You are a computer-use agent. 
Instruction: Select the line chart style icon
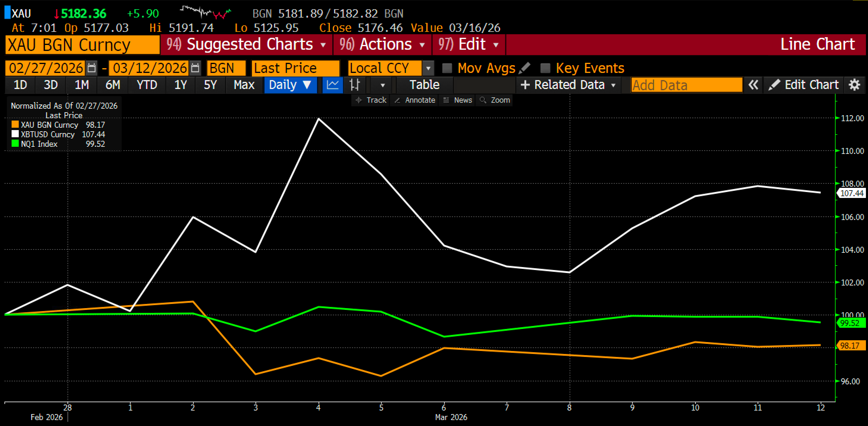coord(333,85)
